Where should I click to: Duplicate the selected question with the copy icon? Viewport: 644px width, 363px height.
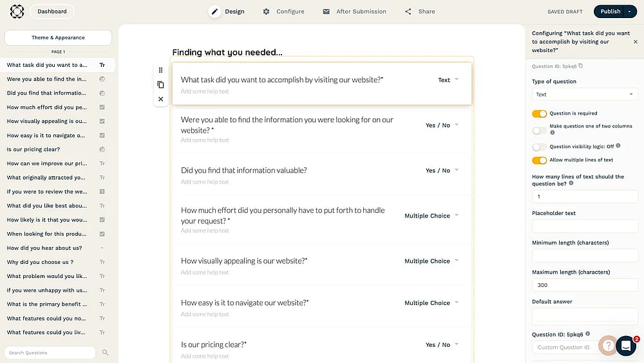(x=160, y=84)
